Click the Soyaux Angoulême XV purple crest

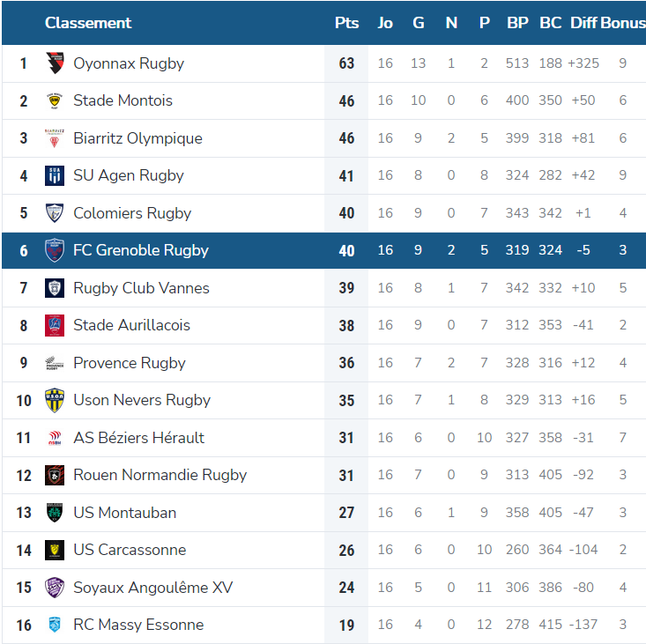(x=55, y=588)
